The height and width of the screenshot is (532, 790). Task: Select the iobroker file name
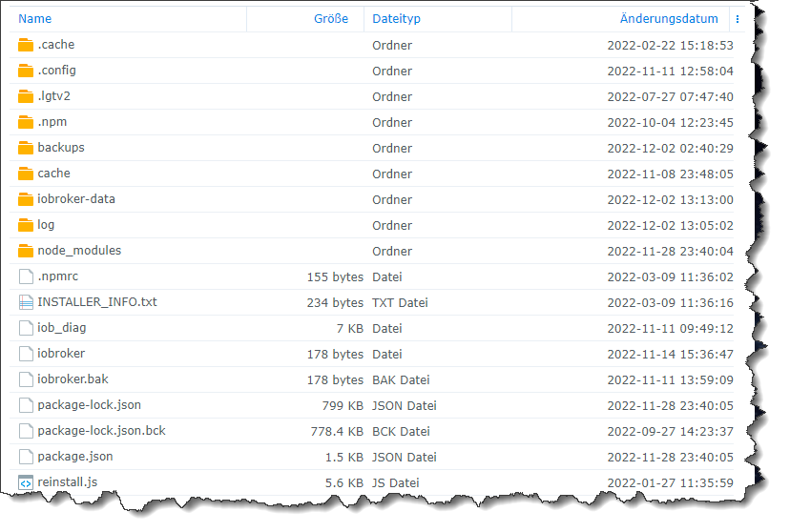(x=61, y=354)
